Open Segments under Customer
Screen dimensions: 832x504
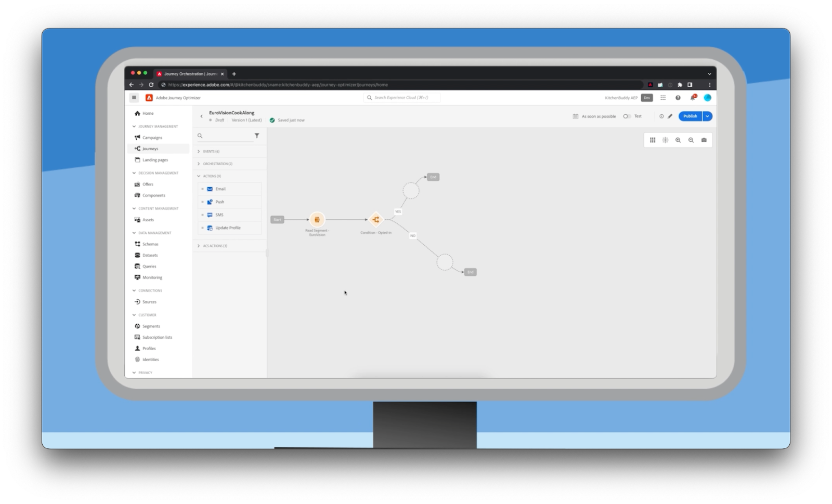pos(147,326)
